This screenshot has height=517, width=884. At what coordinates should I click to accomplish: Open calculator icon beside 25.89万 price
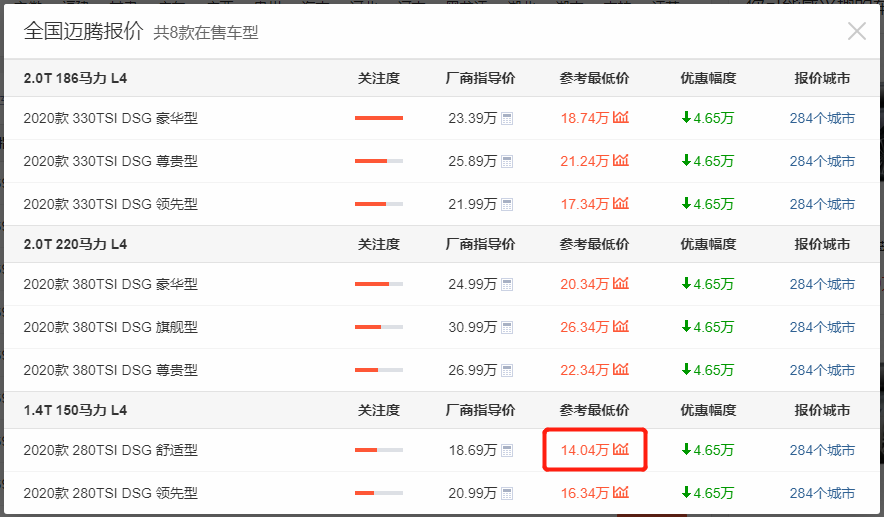pyautogui.click(x=507, y=161)
